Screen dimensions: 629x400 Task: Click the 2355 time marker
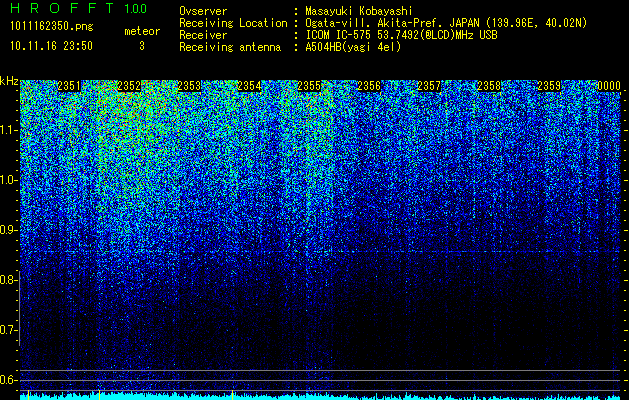(309, 86)
